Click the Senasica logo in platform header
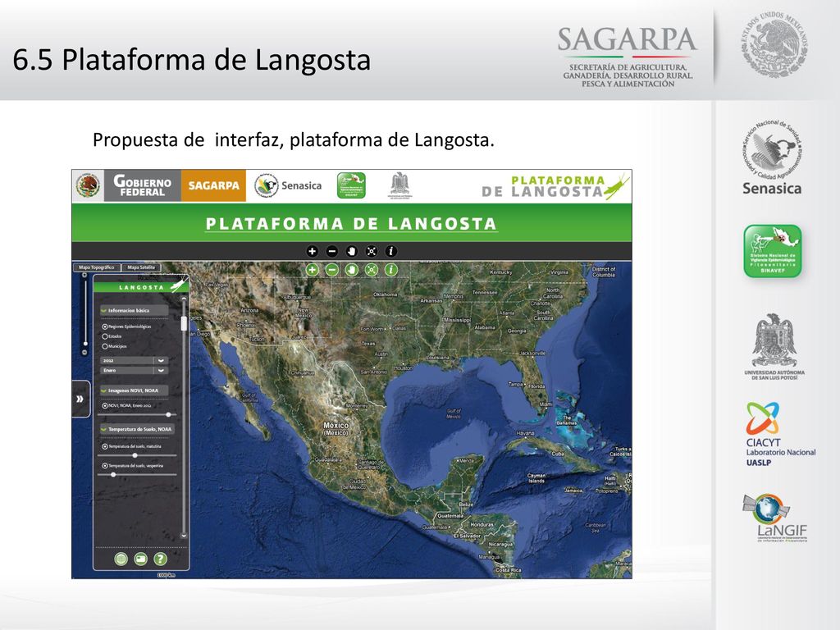Image resolution: width=840 pixels, height=630 pixels. pyautogui.click(x=288, y=185)
